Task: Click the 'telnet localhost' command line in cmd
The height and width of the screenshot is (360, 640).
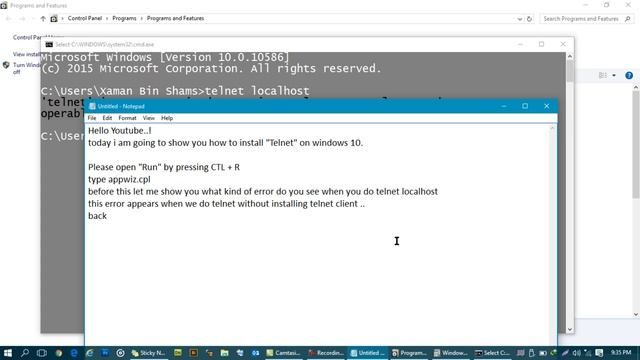Action: point(175,91)
